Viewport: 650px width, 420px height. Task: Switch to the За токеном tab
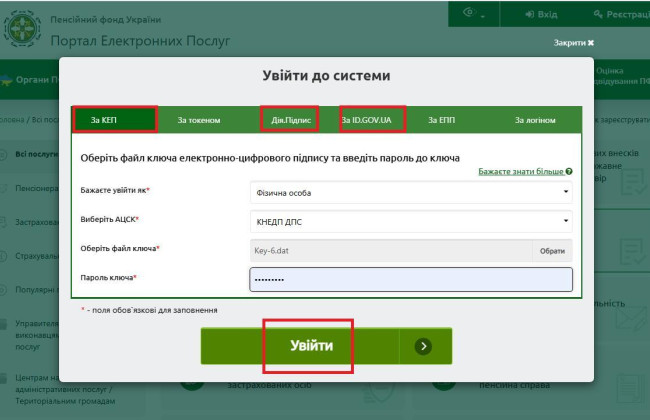point(199,120)
